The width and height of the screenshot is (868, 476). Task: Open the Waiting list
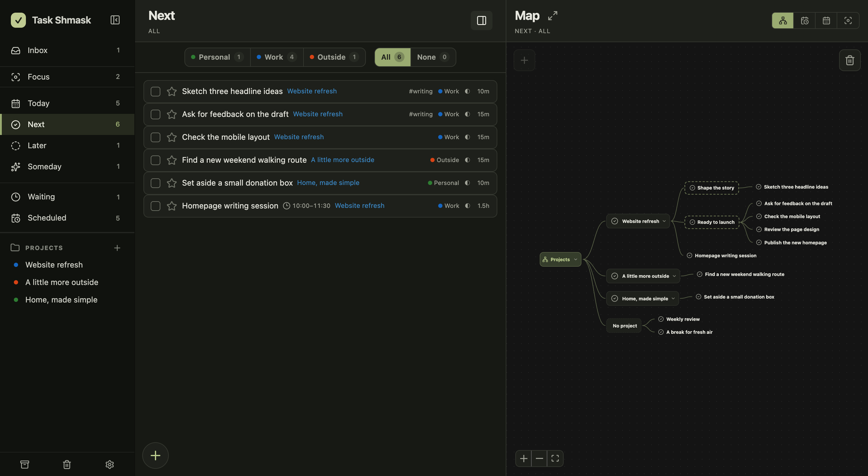[67, 197]
